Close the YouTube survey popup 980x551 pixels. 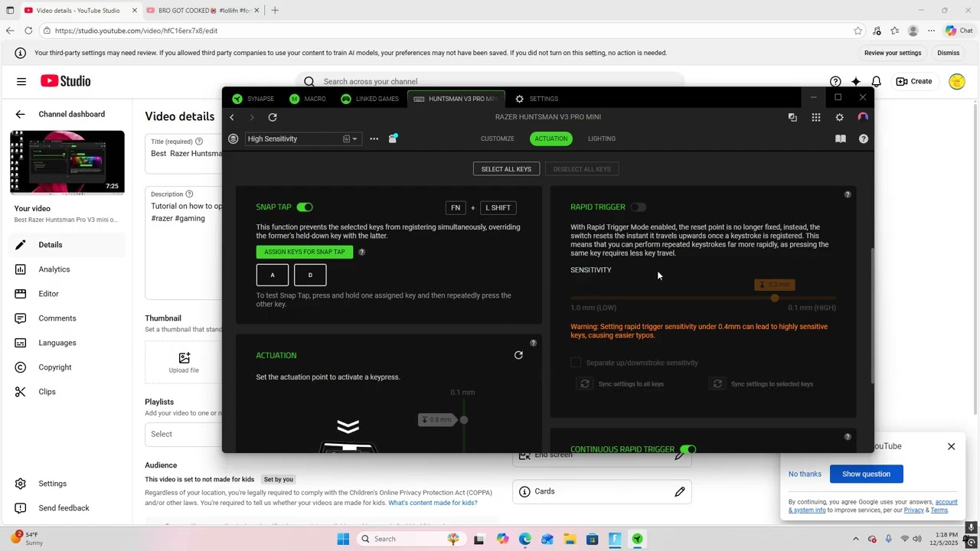coord(952,446)
